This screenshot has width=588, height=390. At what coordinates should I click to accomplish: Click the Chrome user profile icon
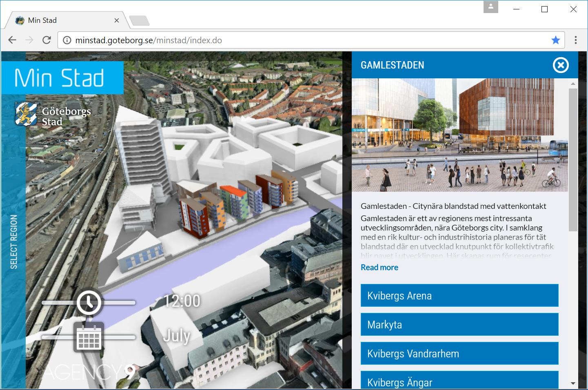pos(491,7)
